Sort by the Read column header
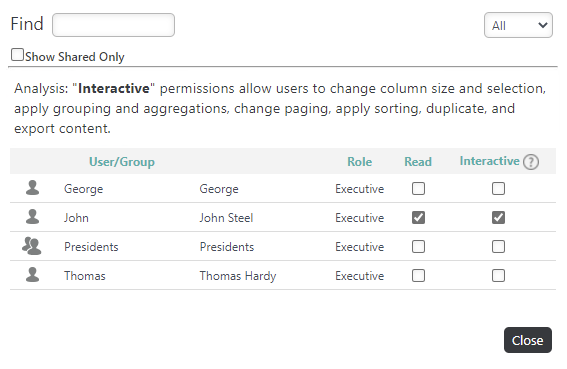 click(418, 162)
